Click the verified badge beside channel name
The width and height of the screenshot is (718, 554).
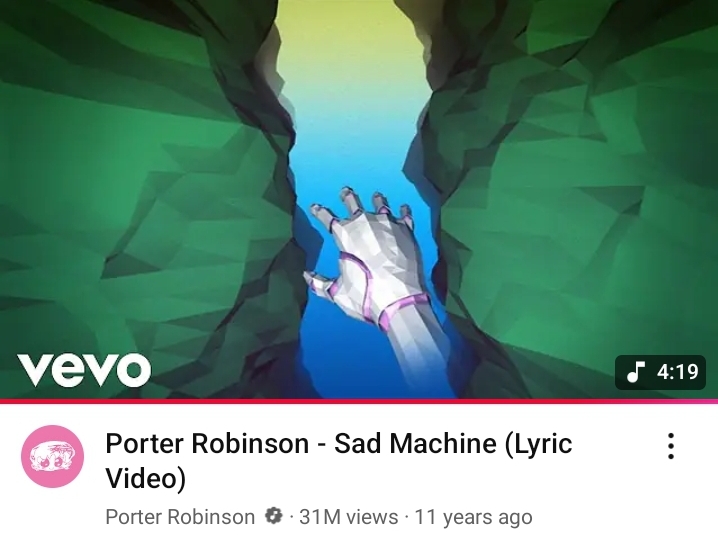pyautogui.click(x=273, y=516)
